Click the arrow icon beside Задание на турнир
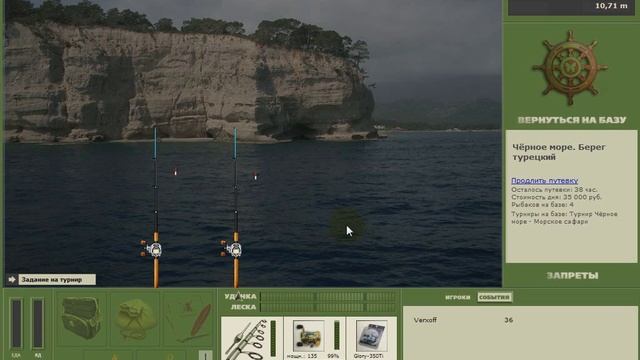640x360 pixels. point(11,280)
